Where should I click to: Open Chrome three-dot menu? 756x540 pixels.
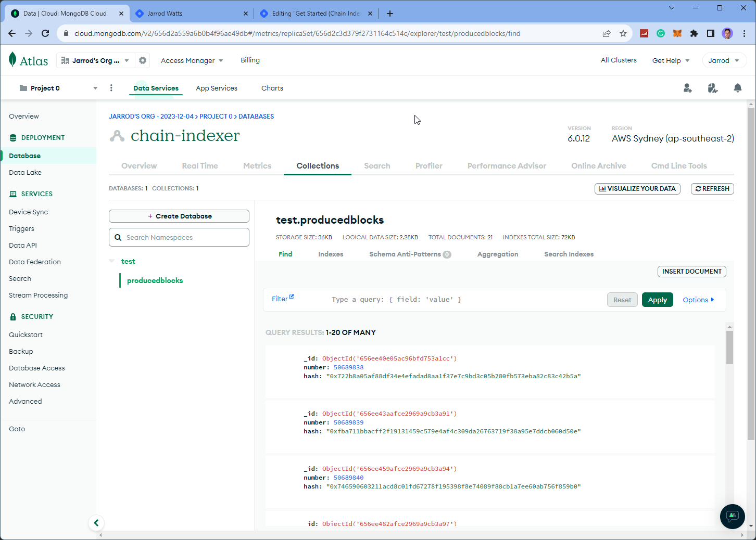745,33
